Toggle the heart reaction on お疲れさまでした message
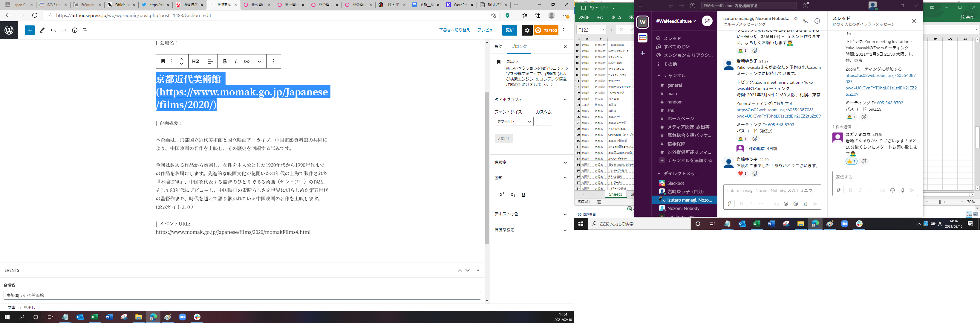 point(742,174)
